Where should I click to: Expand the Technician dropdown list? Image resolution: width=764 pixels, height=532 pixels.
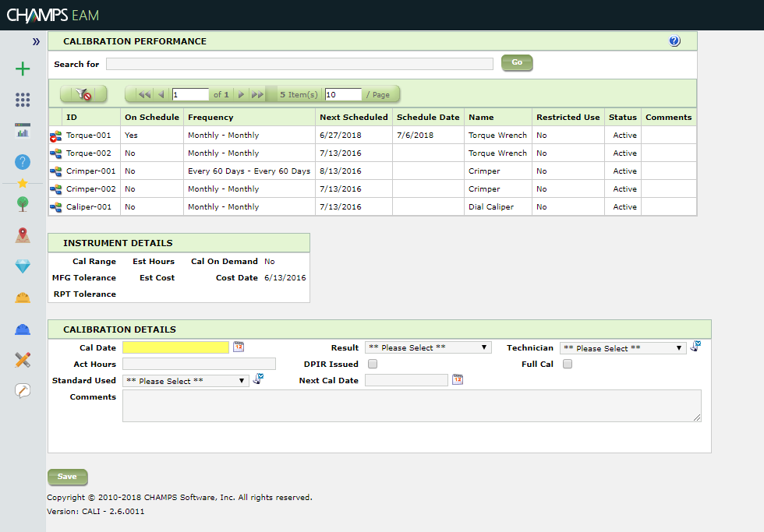click(623, 348)
